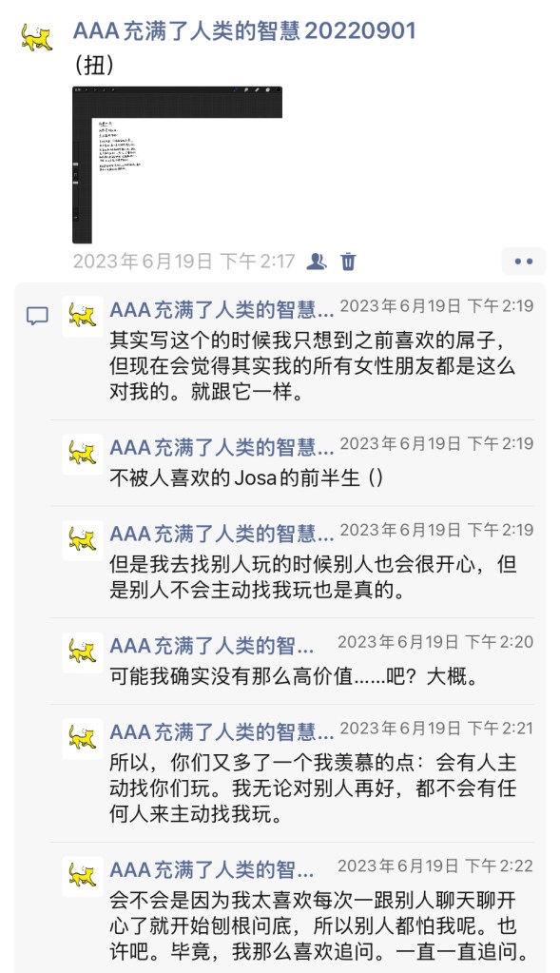
Task: Tap the privacy people icon beside the post date
Action: 317,262
